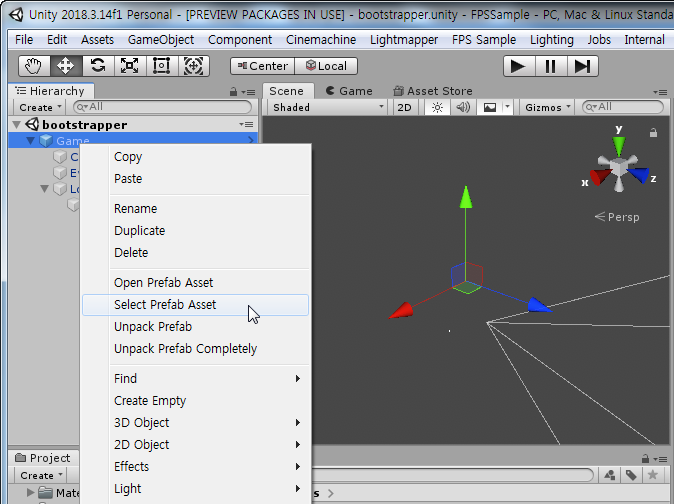Screen dimensions: 674x504
Task: Toggle the Hierarchy panel lock icon
Action: click(x=233, y=92)
